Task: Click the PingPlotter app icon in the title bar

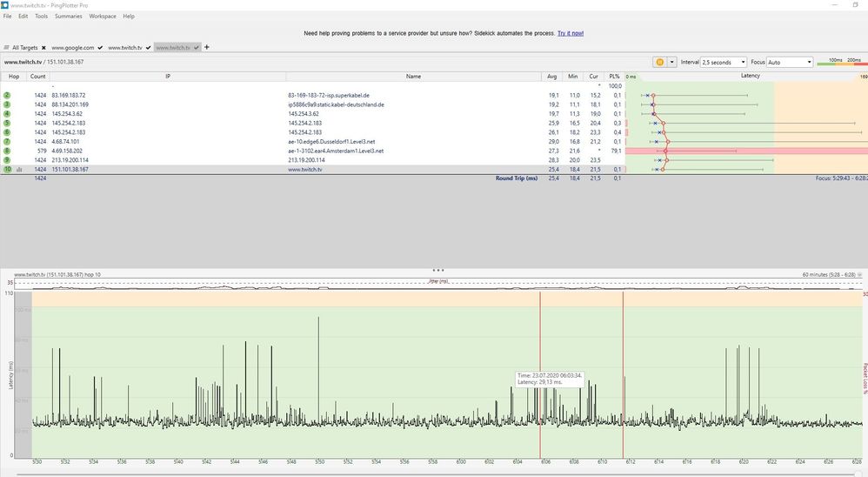Action: (x=6, y=5)
